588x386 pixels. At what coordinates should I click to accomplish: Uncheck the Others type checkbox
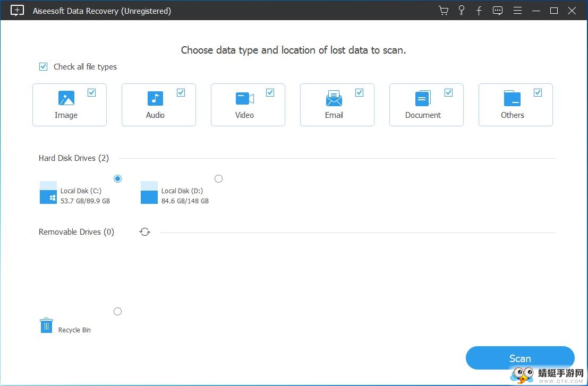538,92
